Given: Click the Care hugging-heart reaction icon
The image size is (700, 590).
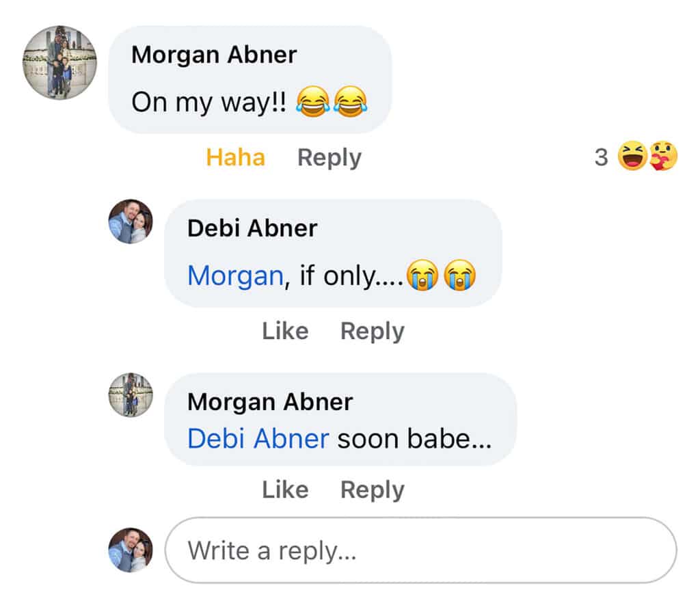Looking at the screenshot, I should (x=663, y=156).
